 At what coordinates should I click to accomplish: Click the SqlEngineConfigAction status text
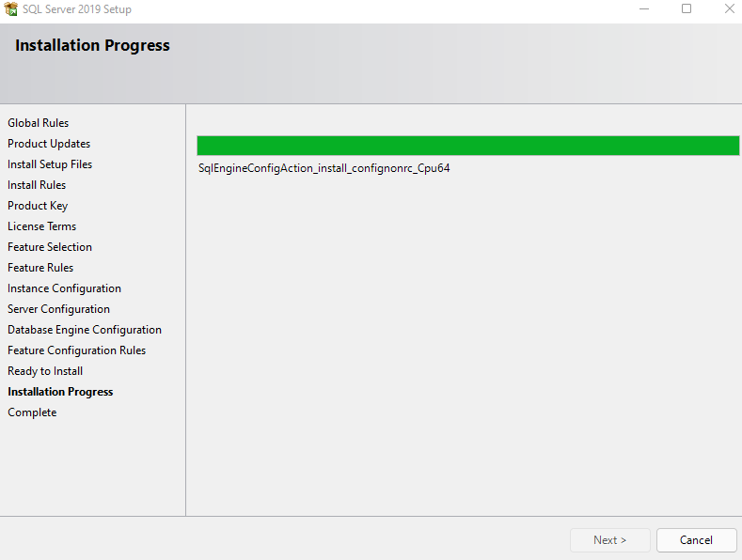click(x=324, y=168)
